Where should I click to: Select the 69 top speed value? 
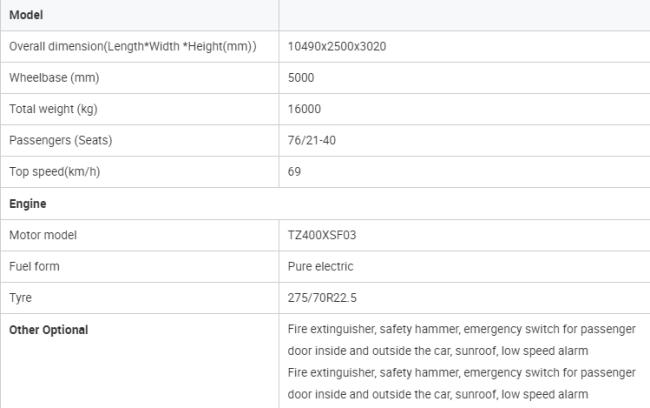(x=294, y=171)
